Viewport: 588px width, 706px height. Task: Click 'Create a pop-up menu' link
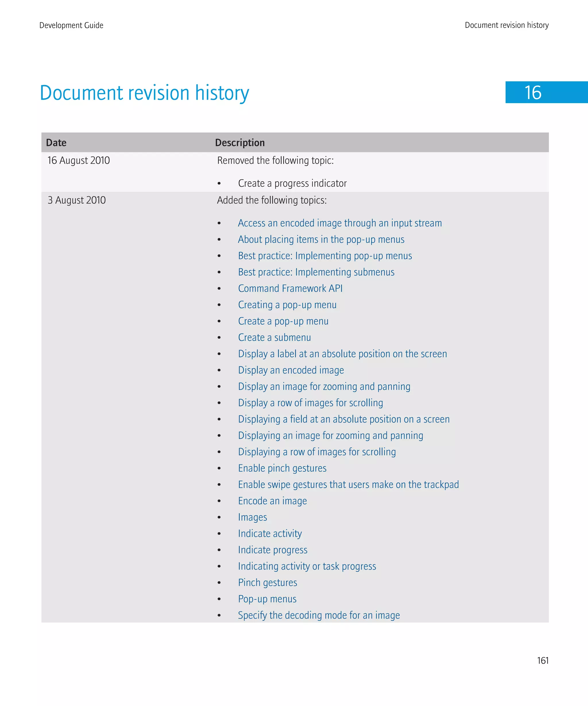[x=283, y=321]
